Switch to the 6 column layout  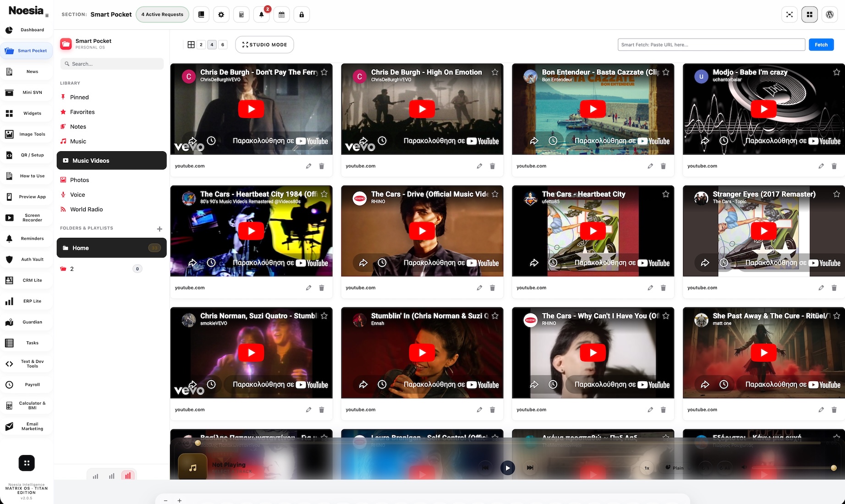(x=223, y=44)
